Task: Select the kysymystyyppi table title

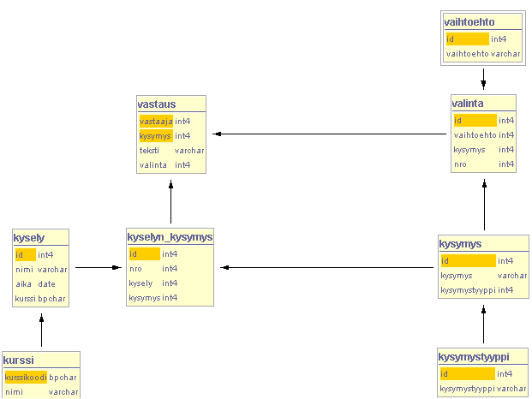Action: (x=474, y=357)
